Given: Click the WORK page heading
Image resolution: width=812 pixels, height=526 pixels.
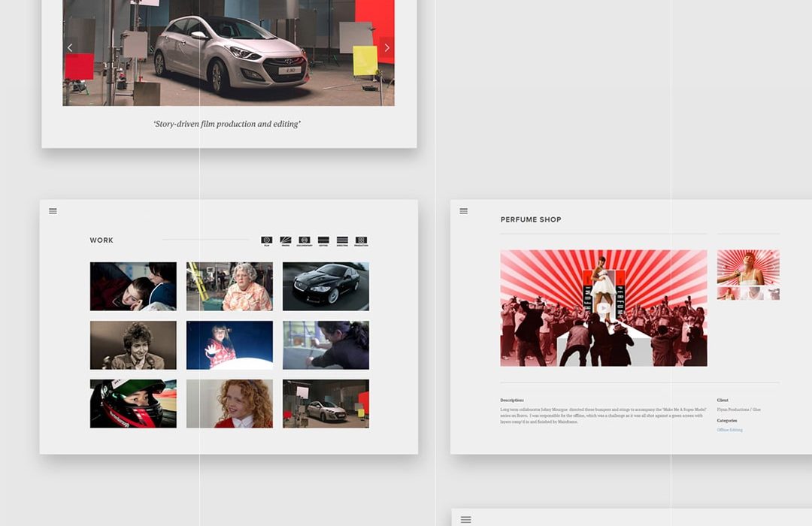Looking at the screenshot, I should [x=101, y=240].
